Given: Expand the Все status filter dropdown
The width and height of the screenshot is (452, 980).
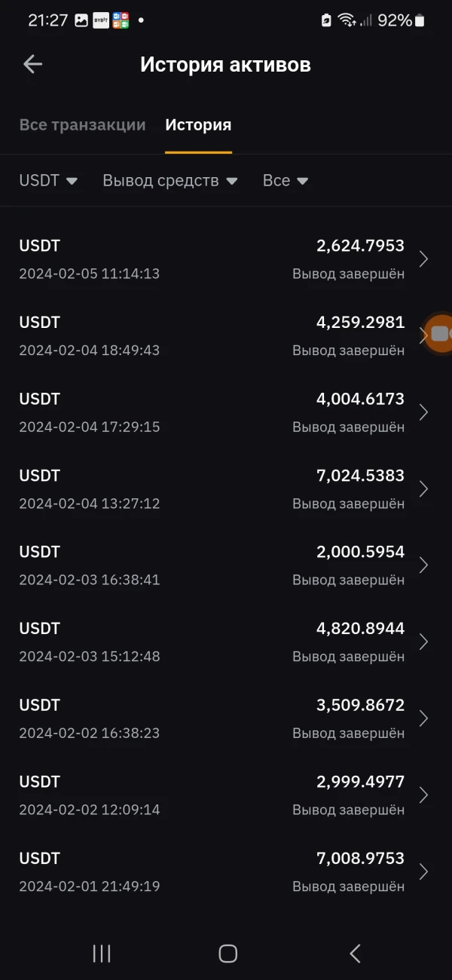Looking at the screenshot, I should click(286, 181).
